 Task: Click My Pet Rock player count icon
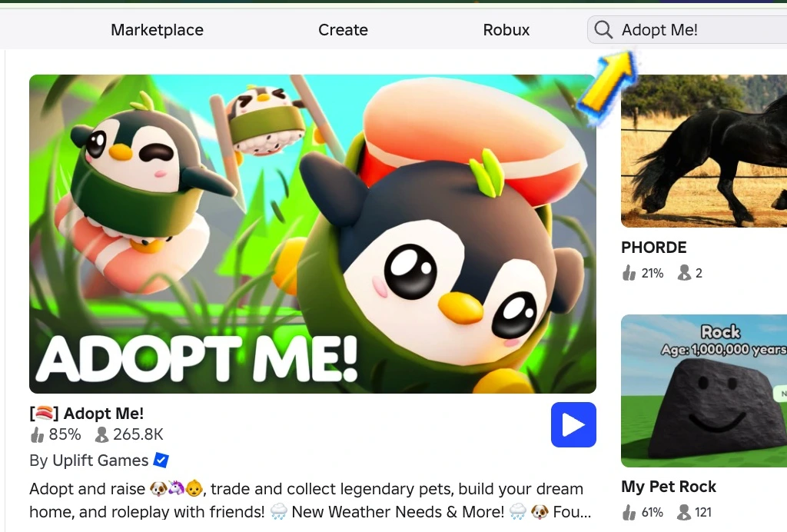coord(683,513)
